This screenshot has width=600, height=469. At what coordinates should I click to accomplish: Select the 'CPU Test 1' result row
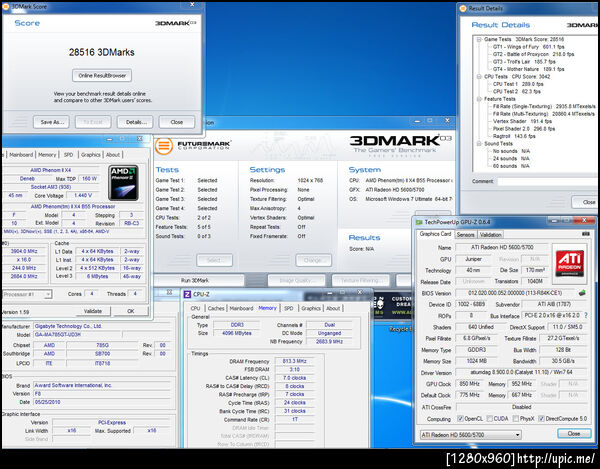(x=518, y=84)
